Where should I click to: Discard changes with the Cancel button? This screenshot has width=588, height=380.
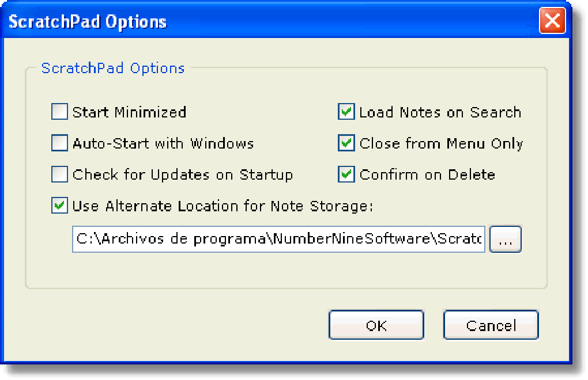click(x=491, y=325)
